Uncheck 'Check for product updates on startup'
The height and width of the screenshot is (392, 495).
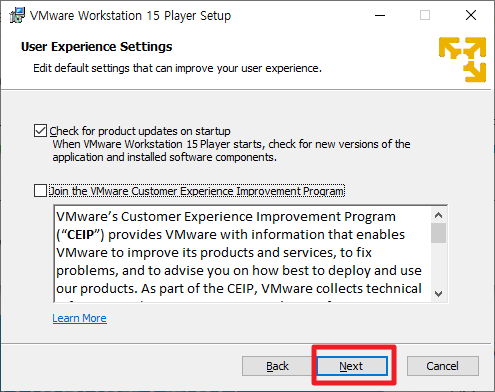point(40,131)
